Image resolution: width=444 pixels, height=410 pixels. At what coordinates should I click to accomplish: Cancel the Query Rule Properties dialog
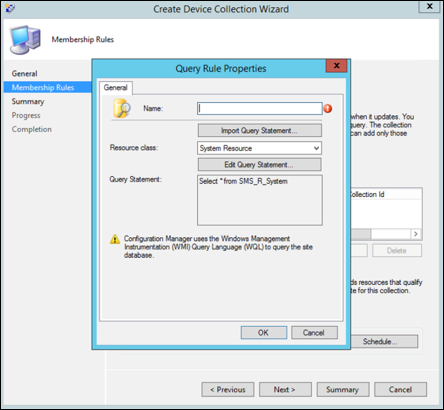[x=314, y=333]
